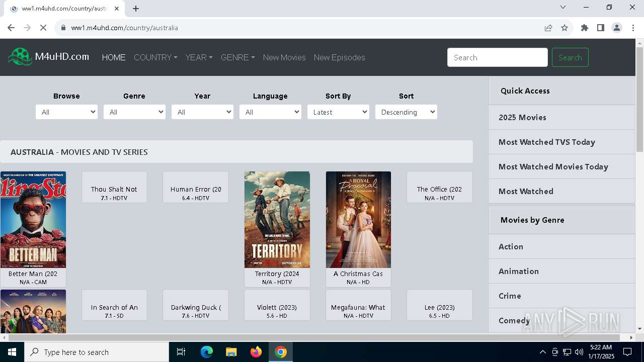Click the green Search button
This screenshot has height=362, width=644.
click(x=570, y=57)
